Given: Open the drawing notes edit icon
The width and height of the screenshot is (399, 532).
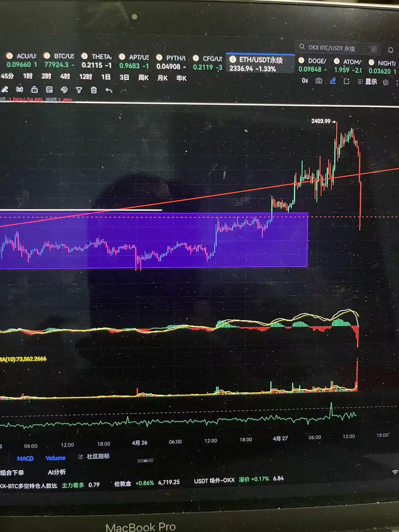Looking at the screenshot, I should 49,90.
